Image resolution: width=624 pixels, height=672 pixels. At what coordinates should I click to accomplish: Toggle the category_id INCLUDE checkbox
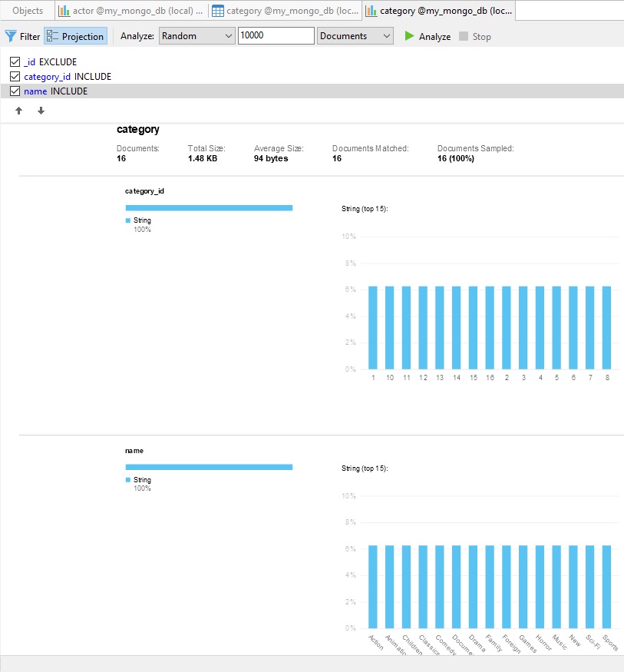tap(15, 76)
